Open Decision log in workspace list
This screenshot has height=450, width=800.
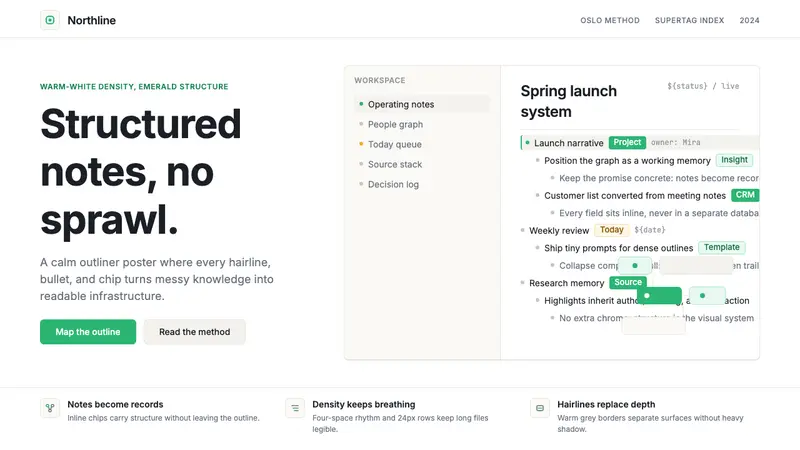click(421, 184)
